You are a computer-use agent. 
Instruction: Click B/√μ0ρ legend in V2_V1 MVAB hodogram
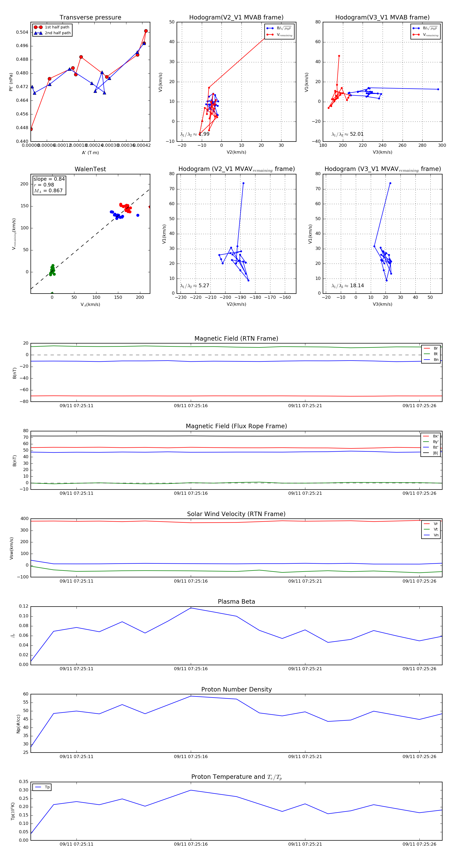pyautogui.click(x=279, y=28)
